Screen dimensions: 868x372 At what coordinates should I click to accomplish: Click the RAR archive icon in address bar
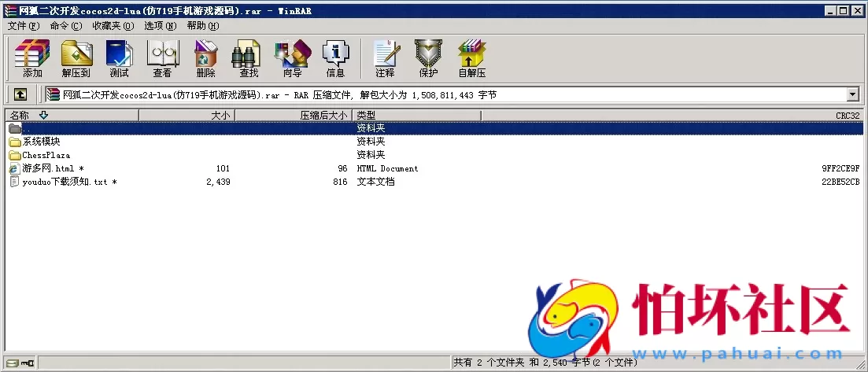54,94
